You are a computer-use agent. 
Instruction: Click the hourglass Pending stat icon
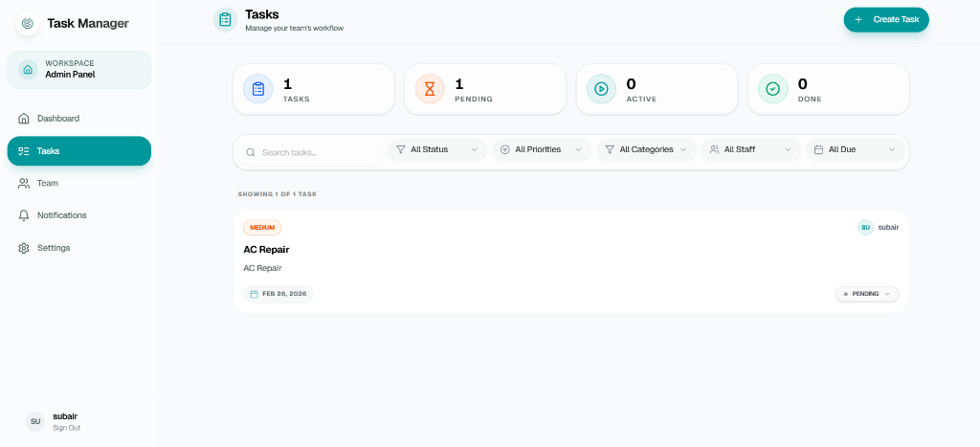point(430,89)
